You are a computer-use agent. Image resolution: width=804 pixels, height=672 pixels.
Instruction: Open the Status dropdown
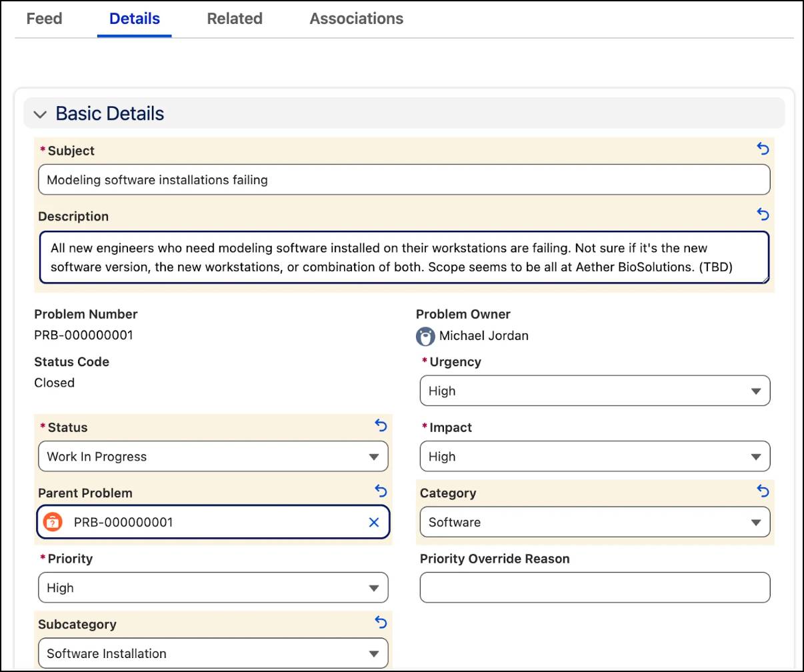(213, 457)
